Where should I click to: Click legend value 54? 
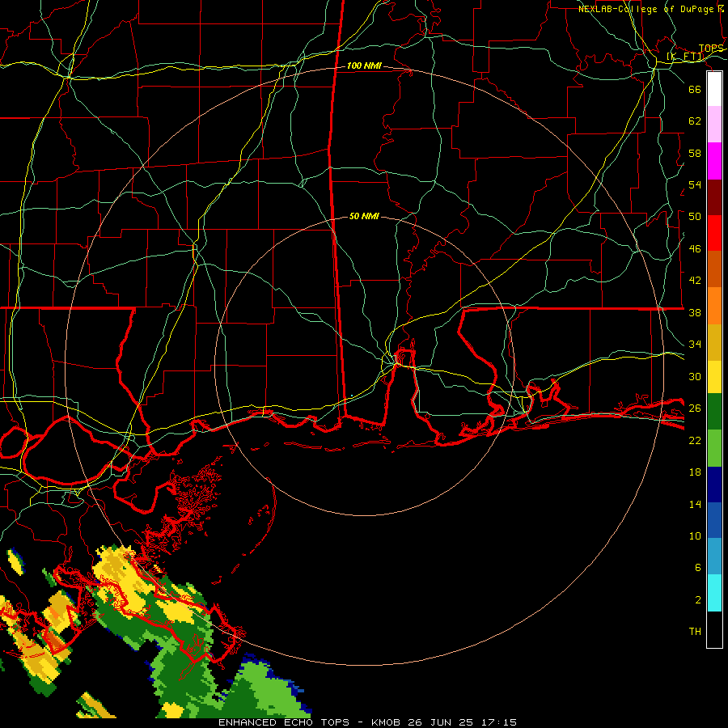(695, 184)
